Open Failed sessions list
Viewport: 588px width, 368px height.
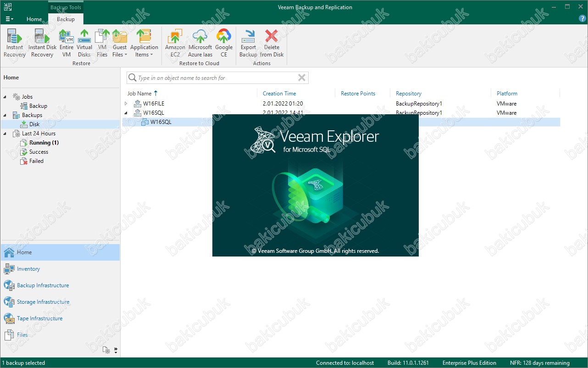(36, 161)
